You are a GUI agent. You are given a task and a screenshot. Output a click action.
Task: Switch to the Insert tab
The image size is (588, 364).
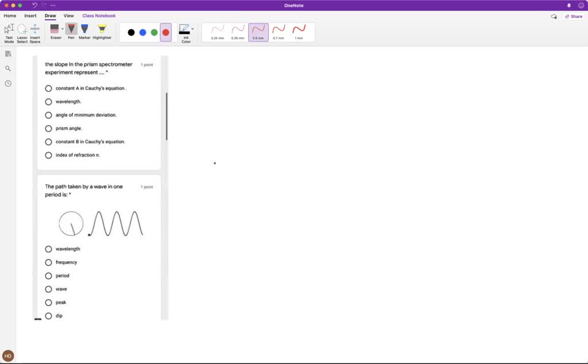click(30, 16)
